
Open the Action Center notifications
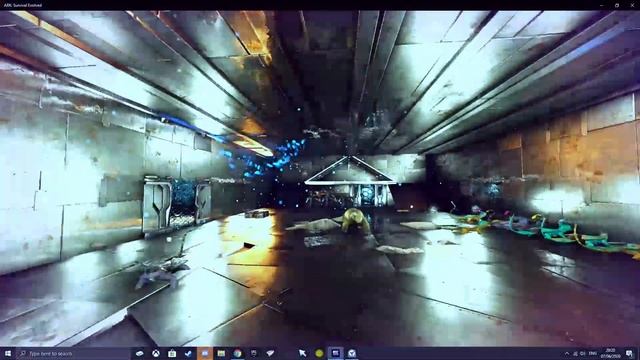630,353
